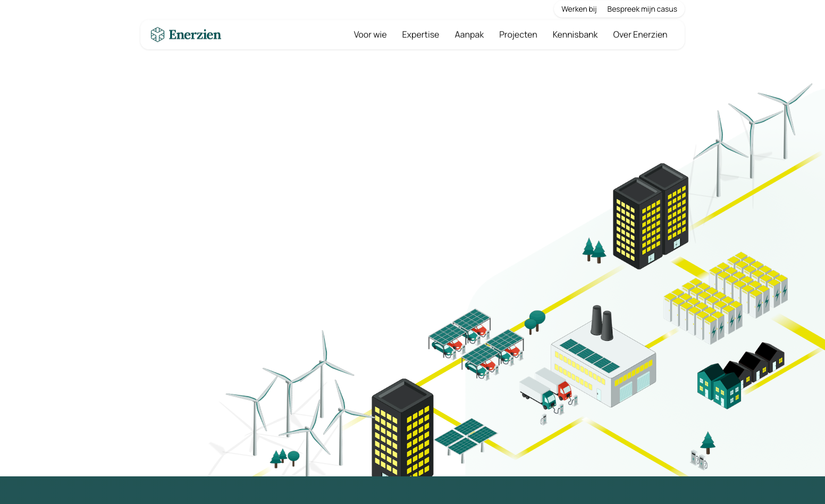Select Projecten in the navigation bar

[x=518, y=35]
